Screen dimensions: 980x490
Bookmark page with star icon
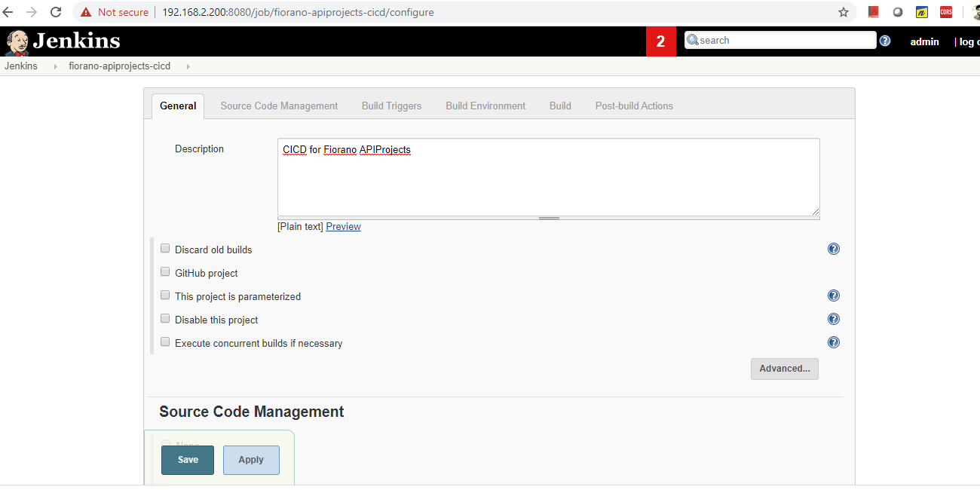[844, 12]
